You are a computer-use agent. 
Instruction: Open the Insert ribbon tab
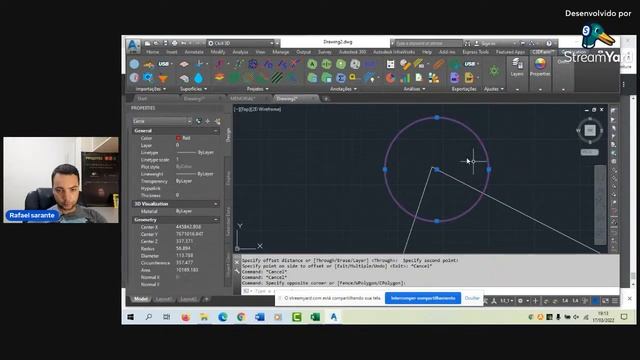click(172, 52)
